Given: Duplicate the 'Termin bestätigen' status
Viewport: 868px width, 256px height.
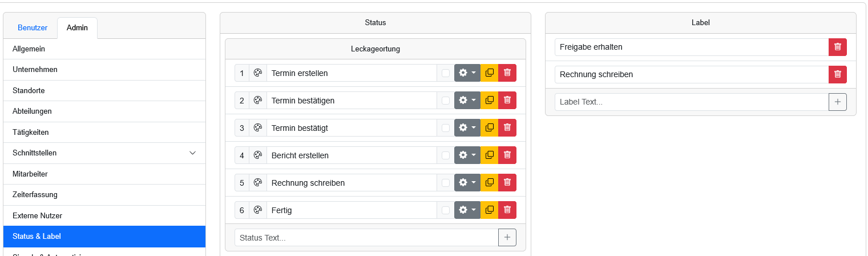Looking at the screenshot, I should [x=489, y=101].
